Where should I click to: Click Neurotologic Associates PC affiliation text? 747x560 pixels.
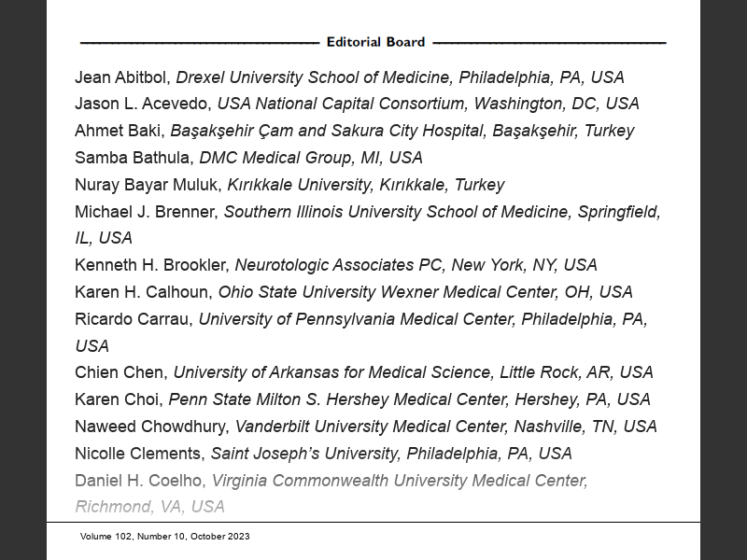click(x=338, y=265)
